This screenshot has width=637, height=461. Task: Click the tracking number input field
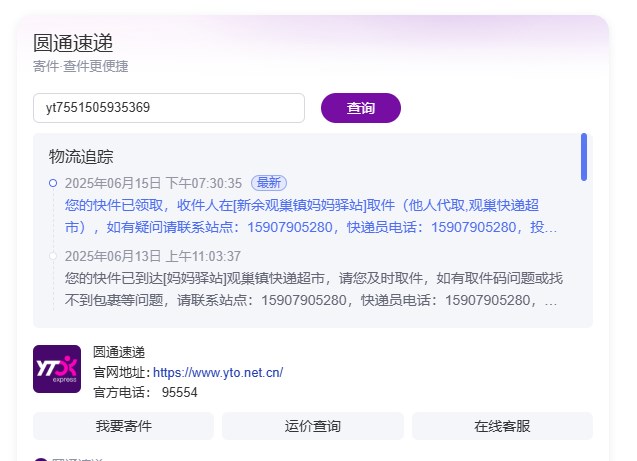pos(169,108)
